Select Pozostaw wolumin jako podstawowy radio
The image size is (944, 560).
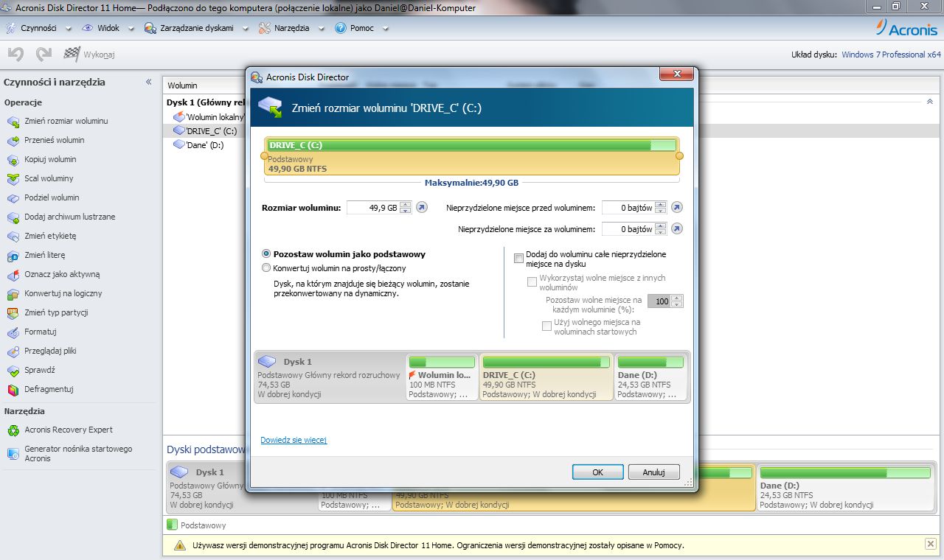(266, 253)
